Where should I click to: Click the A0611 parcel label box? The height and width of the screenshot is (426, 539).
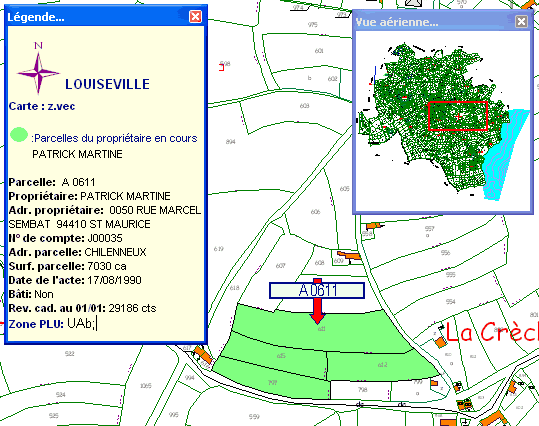pyautogui.click(x=317, y=290)
